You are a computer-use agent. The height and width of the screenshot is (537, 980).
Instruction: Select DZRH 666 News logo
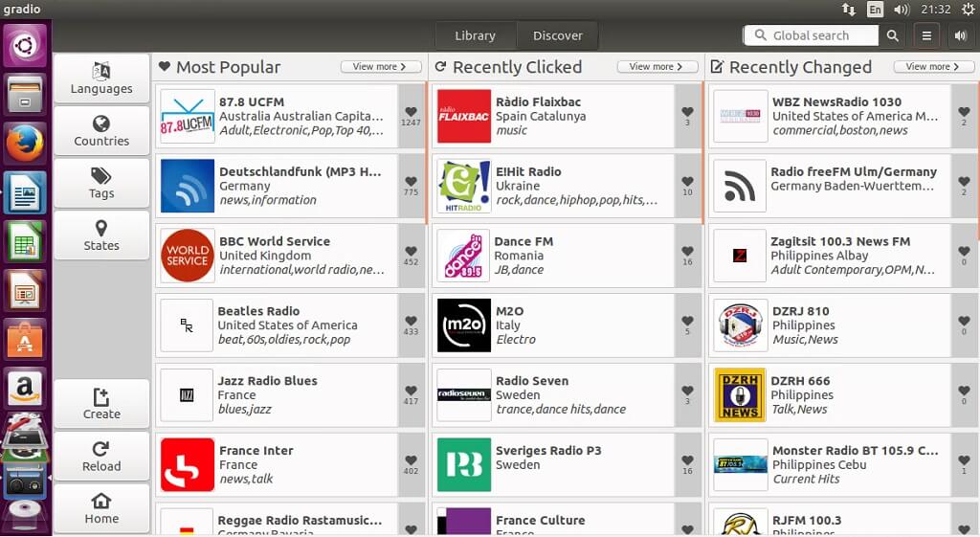click(740, 395)
